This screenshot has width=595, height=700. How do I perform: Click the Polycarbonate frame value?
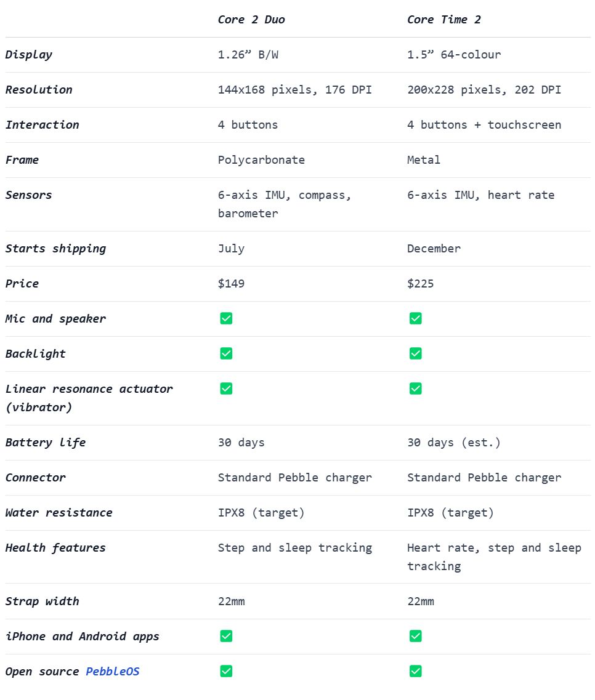click(x=261, y=159)
